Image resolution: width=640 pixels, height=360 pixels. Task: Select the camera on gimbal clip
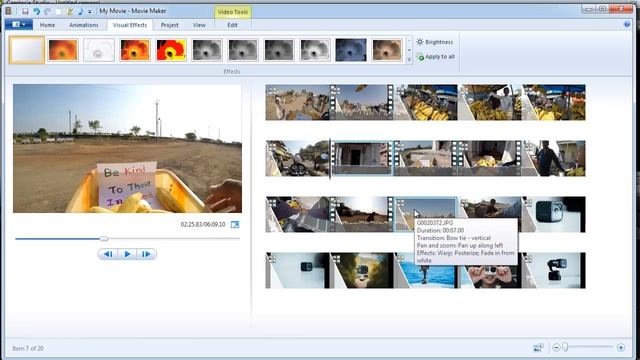click(x=553, y=270)
